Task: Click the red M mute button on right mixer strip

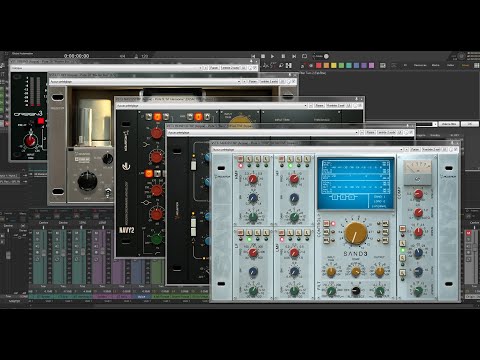Action: tap(469, 233)
